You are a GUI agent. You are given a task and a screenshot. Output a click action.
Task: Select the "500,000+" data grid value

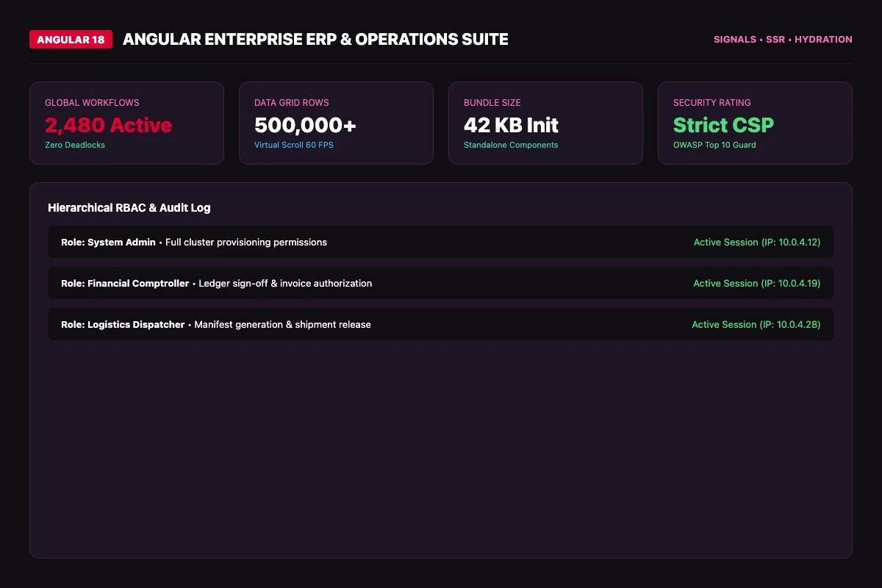tap(305, 125)
